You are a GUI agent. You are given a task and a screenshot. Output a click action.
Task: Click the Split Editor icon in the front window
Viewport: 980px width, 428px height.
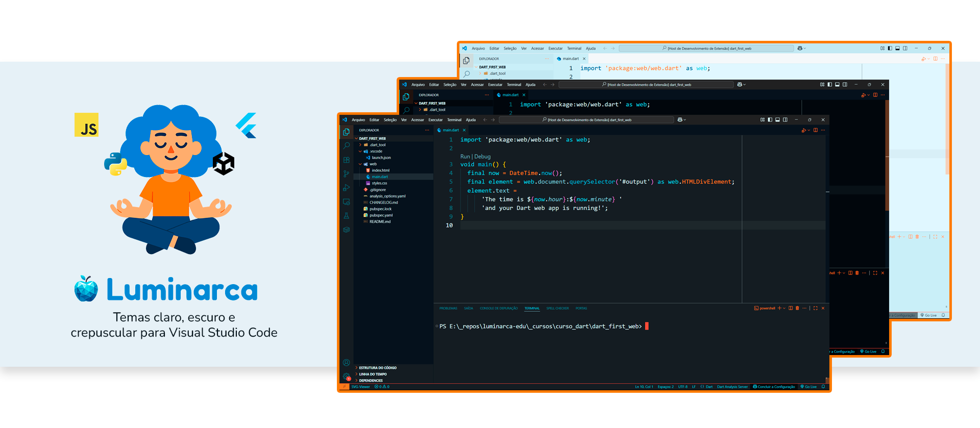(816, 130)
